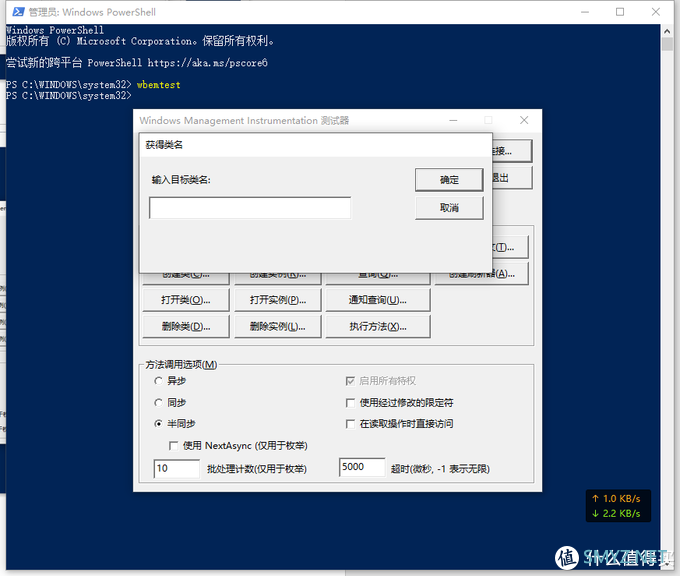Click 打开实例(P)... button
Screen dimensions: 680x576
pos(278,300)
